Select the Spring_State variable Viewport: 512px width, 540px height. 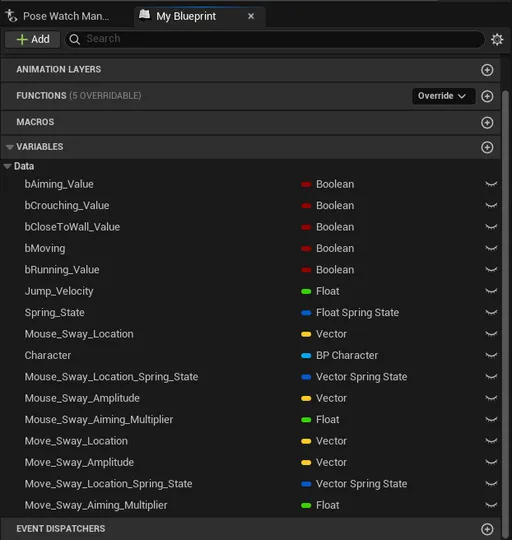click(x=54, y=313)
